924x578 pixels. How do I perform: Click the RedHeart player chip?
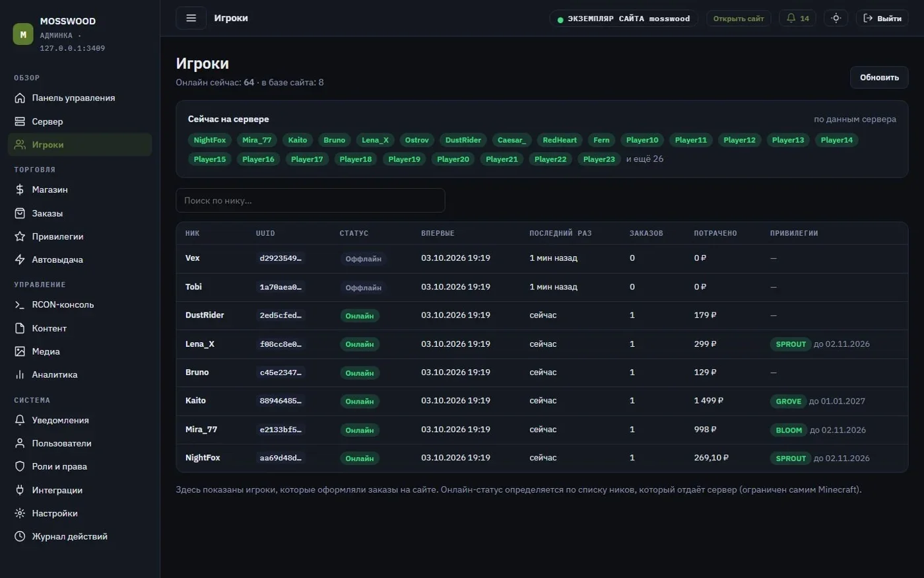point(560,140)
